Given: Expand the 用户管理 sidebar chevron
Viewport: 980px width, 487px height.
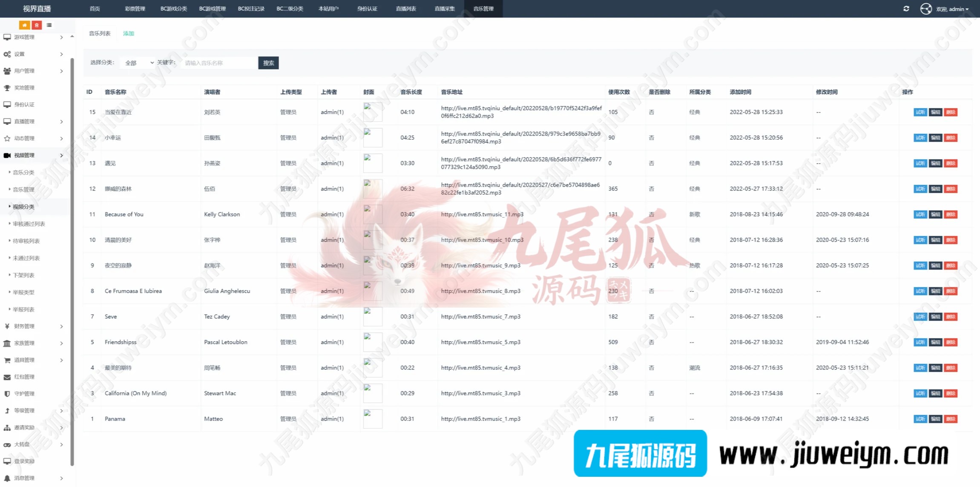Looking at the screenshot, I should tap(62, 71).
